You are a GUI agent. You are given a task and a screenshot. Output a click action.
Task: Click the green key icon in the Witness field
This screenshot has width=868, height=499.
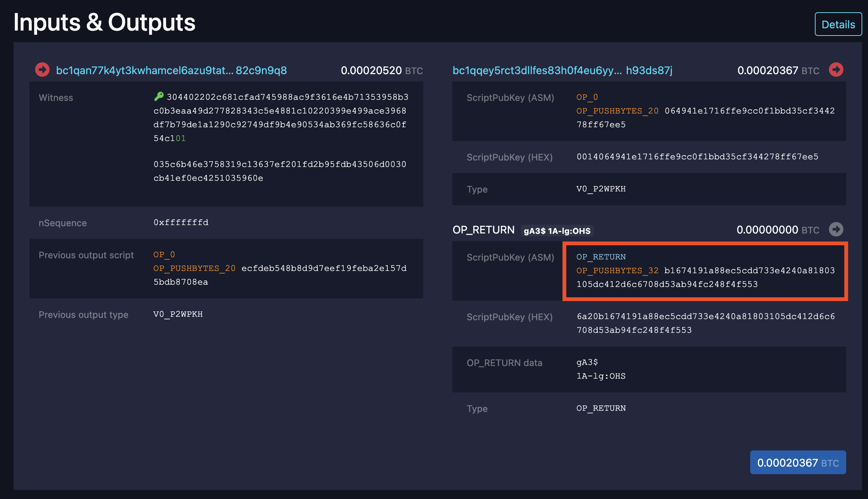point(159,96)
